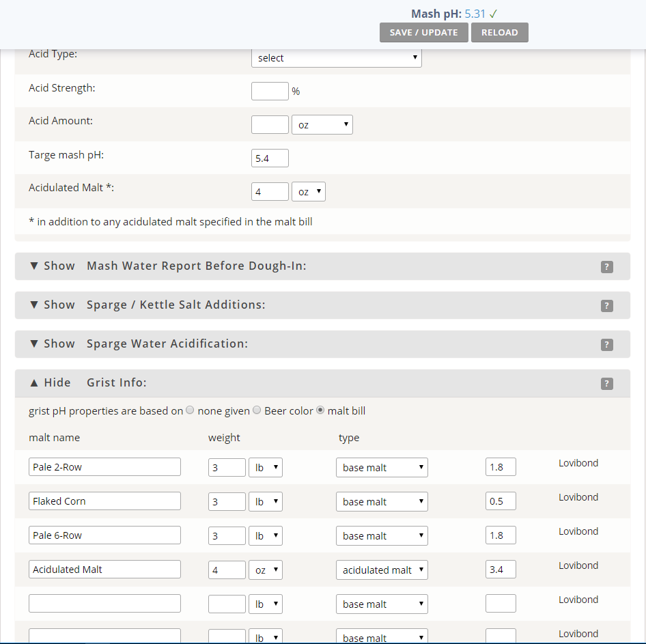Select 'Beer color' radio option
Image resolution: width=646 pixels, height=644 pixels.
click(257, 410)
